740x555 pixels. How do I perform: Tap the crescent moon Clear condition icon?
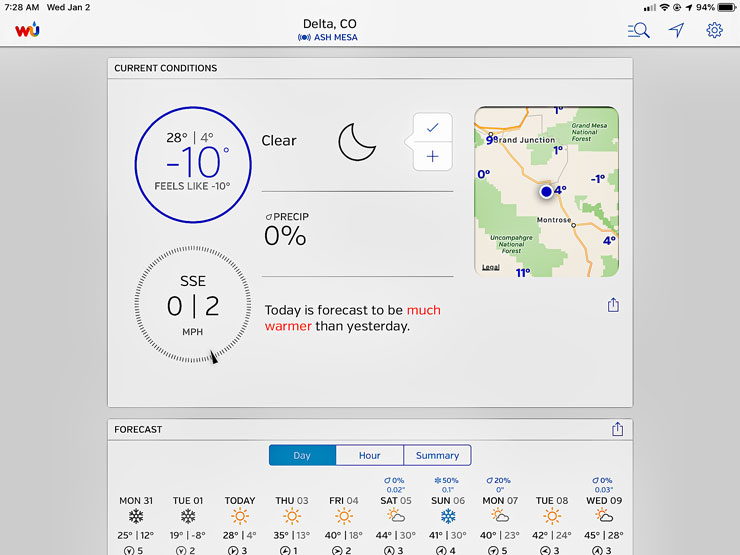tap(357, 141)
